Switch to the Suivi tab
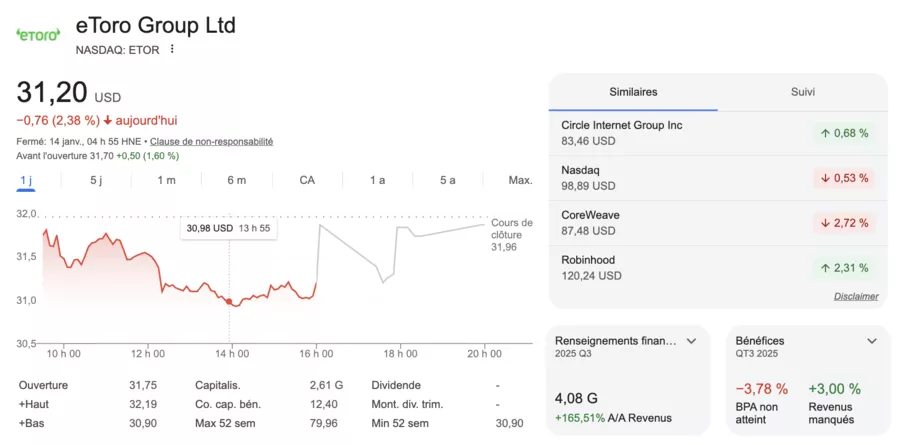Image resolution: width=900 pixels, height=445 pixels. 802,92
